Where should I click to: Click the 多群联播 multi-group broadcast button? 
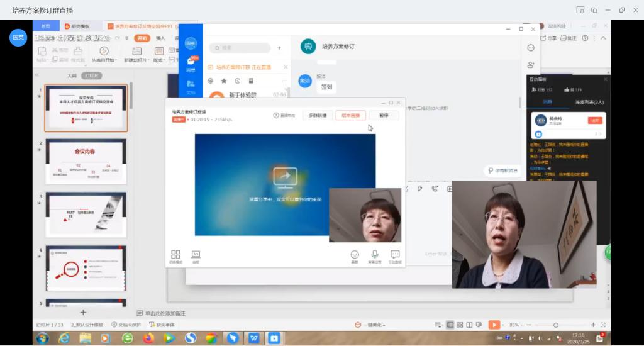[318, 116]
